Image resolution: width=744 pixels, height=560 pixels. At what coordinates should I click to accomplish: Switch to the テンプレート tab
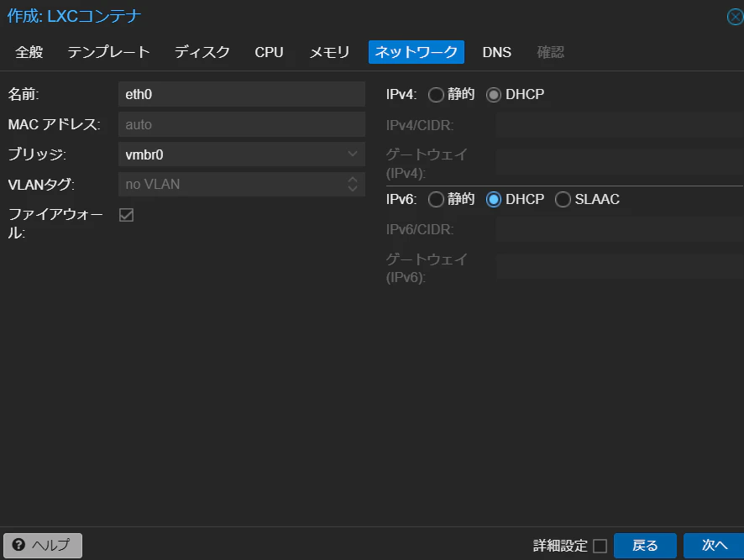pyautogui.click(x=108, y=52)
